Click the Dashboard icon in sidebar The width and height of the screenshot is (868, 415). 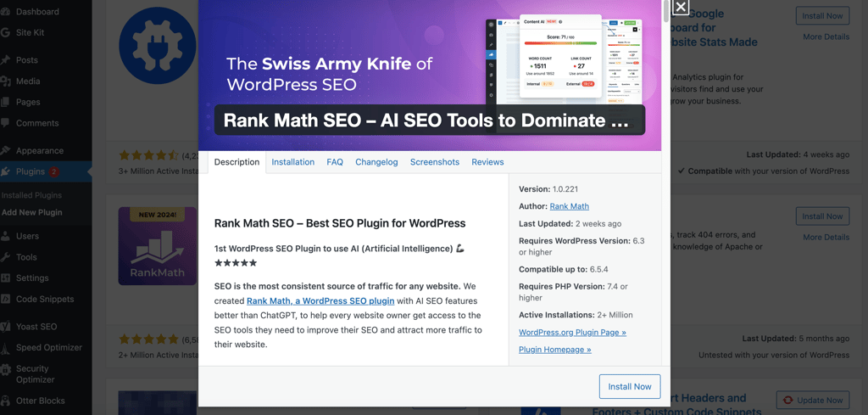coord(5,12)
